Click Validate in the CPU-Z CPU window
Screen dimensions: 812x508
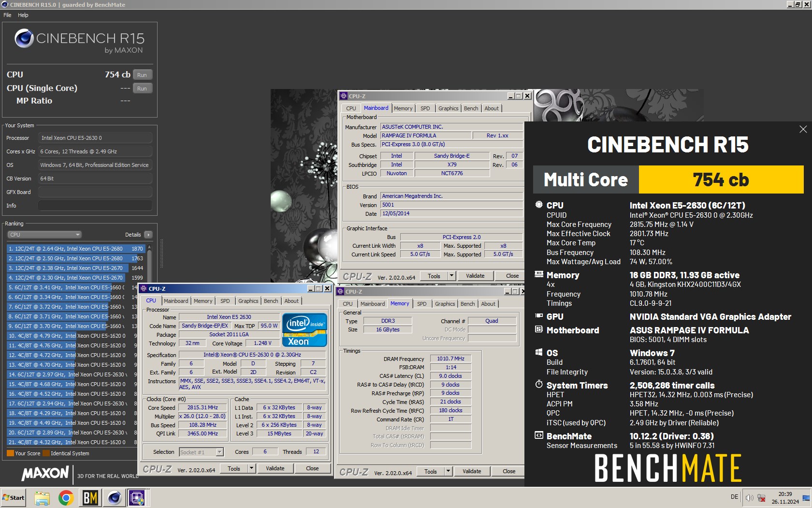[x=275, y=468]
